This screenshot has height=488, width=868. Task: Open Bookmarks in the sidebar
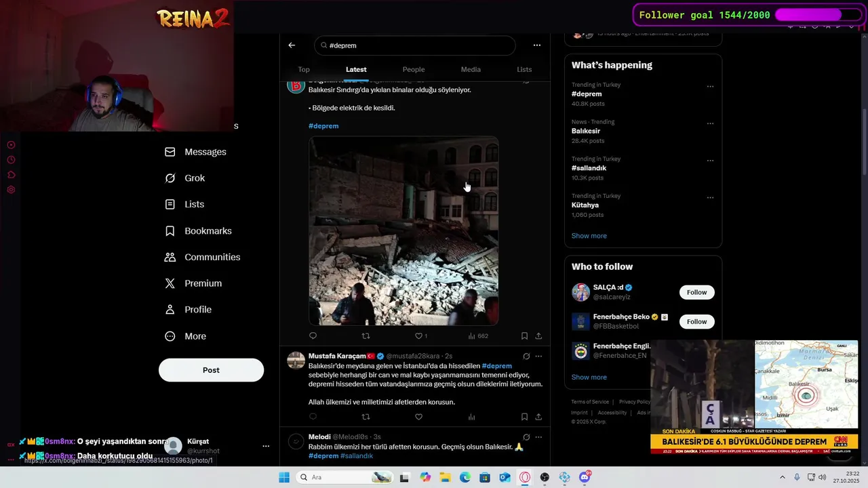coord(198,231)
